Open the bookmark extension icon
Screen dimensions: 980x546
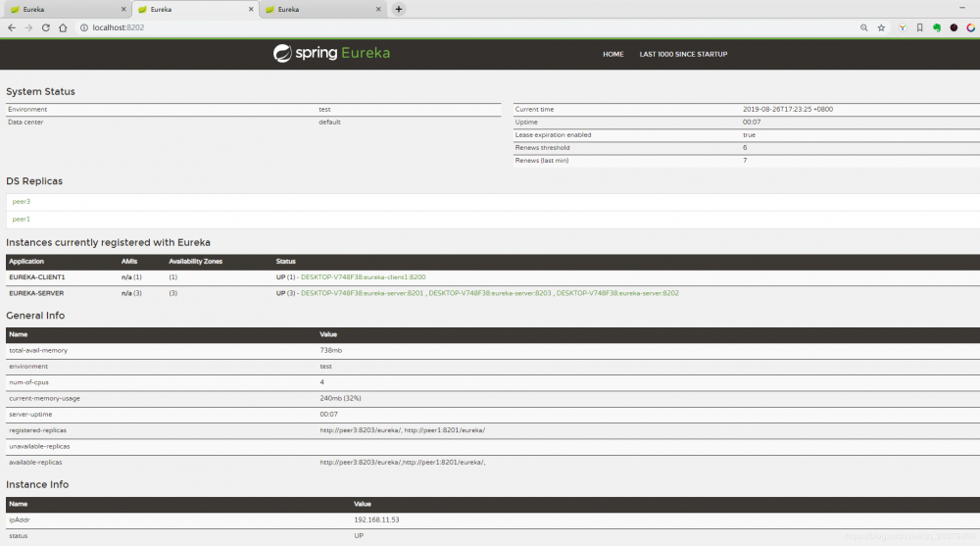(x=919, y=27)
